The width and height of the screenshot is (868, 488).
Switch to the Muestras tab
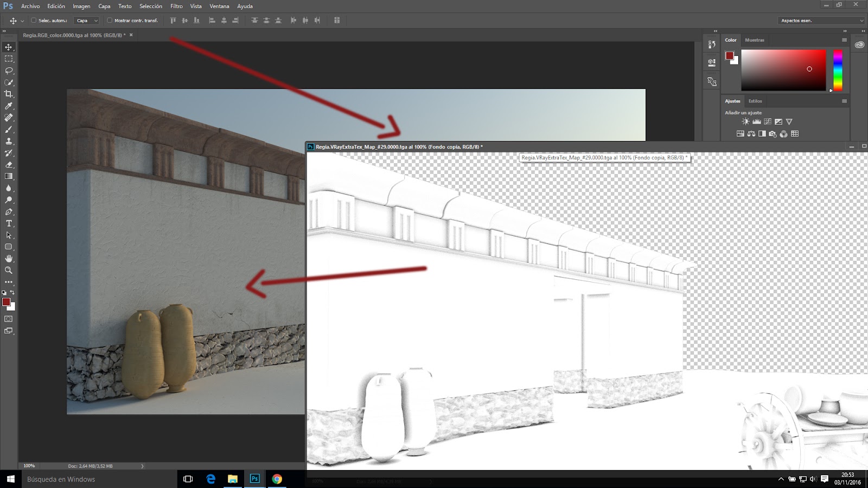(x=755, y=40)
